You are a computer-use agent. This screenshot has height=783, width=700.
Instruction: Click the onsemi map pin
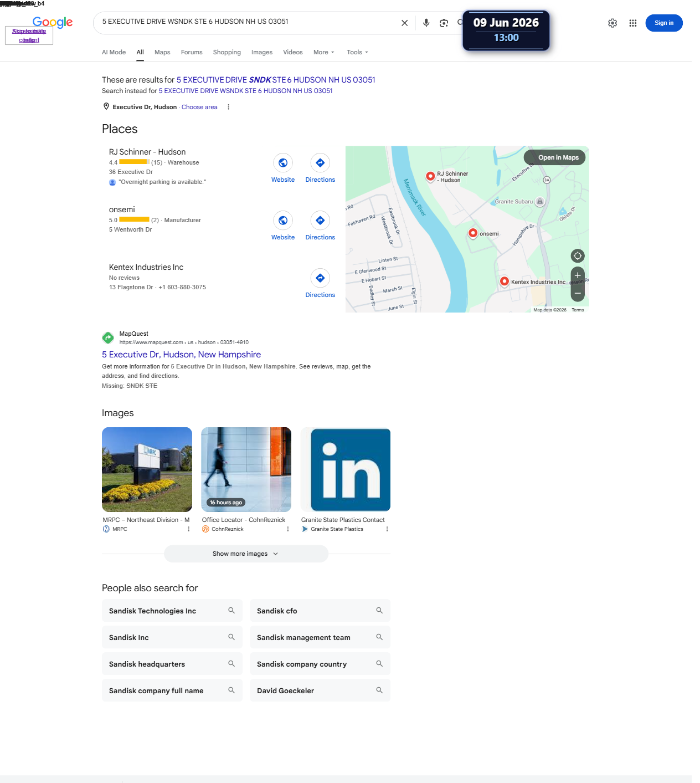click(473, 233)
